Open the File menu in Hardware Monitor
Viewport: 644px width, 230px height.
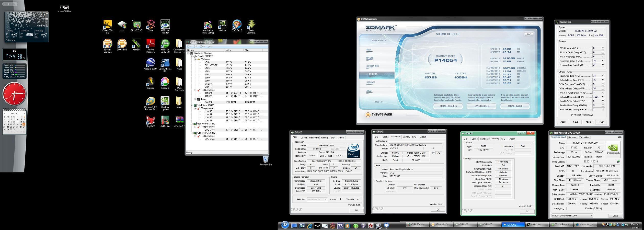(189, 47)
